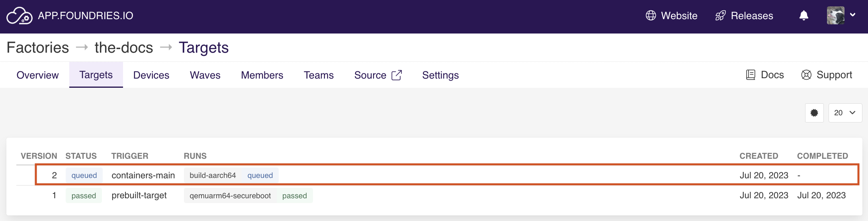Switch to the Devices tab
The width and height of the screenshot is (868, 221).
pyautogui.click(x=151, y=75)
